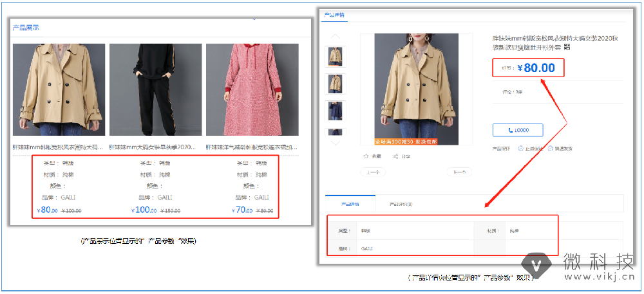The image size is (644, 294).
Task: Click the phone 10000 contact button
Action: click(517, 130)
